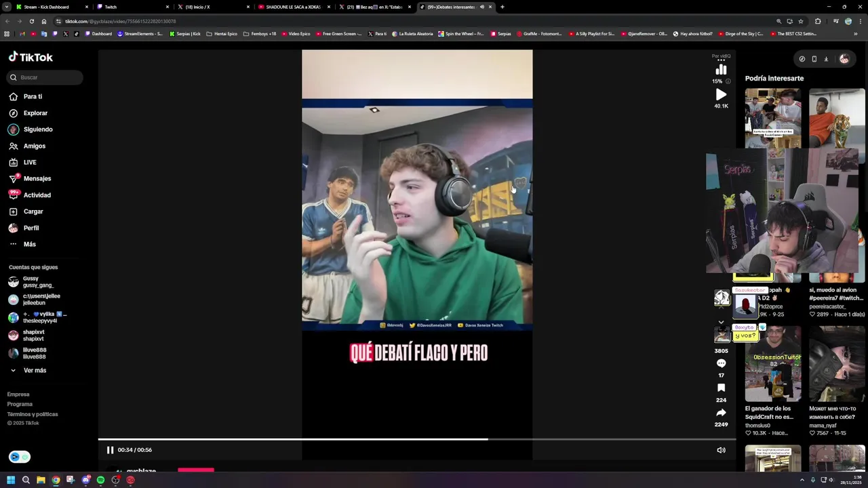This screenshot has width=868, height=488.
Task: Open the vidIQ stats bar-chart icon
Action: 721,69
